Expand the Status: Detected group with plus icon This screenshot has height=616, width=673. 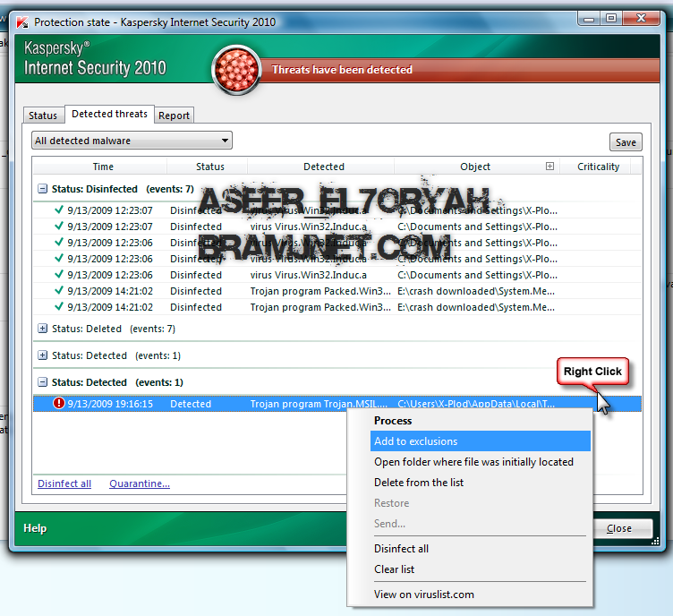coord(42,355)
